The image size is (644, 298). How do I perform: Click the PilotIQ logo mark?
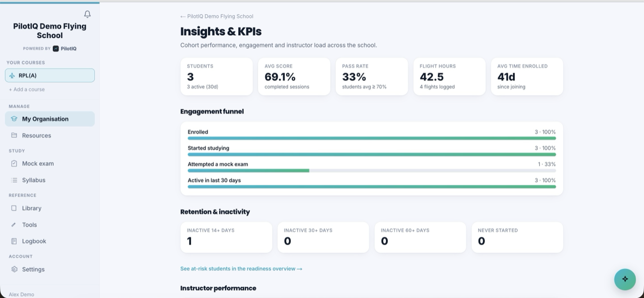click(56, 49)
